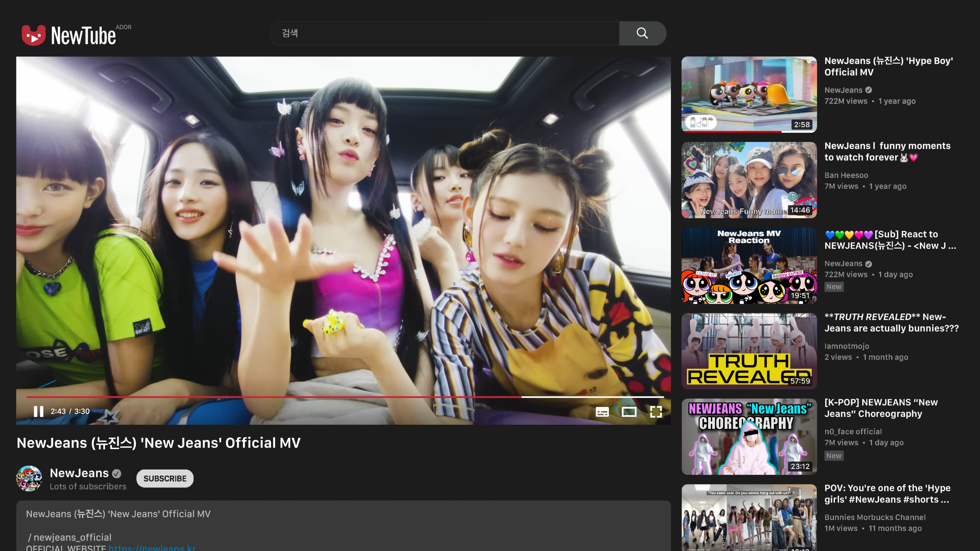Visit the Ban Heesoo channel name
Screen dimensions: 980x551
[x=846, y=175]
